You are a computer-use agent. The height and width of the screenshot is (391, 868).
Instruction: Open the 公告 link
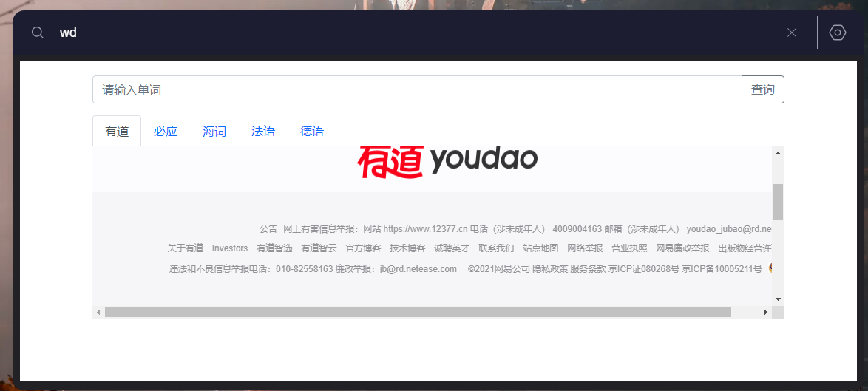tap(268, 229)
